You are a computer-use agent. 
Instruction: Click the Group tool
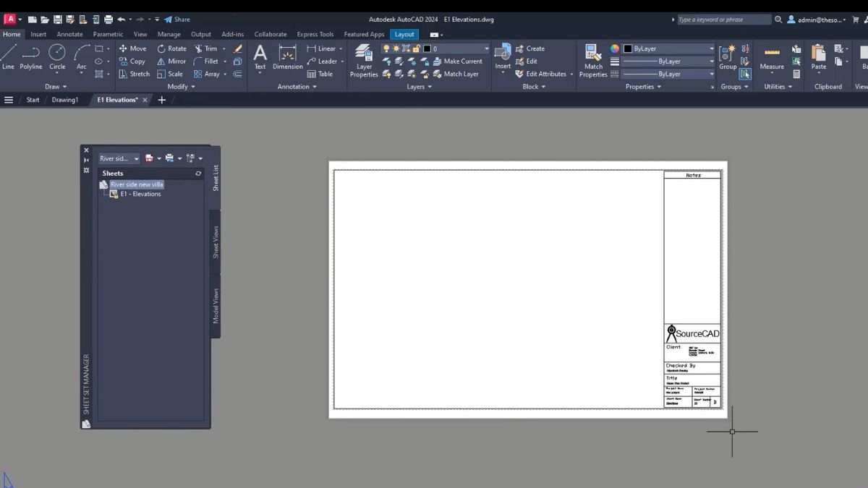click(728, 56)
